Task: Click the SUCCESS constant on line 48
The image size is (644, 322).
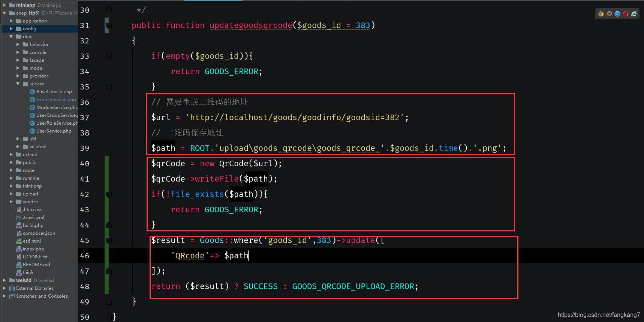Action: point(261,286)
